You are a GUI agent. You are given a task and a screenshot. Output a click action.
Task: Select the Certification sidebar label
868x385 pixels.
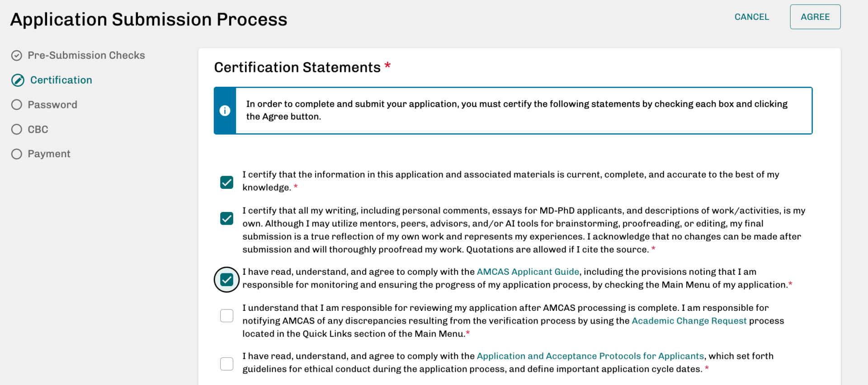[61, 80]
